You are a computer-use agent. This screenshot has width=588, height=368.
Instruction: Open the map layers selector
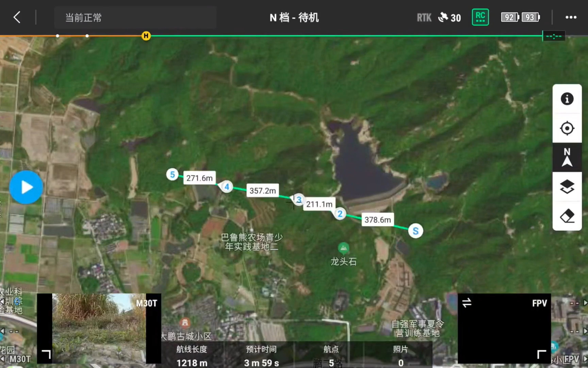coord(567,187)
